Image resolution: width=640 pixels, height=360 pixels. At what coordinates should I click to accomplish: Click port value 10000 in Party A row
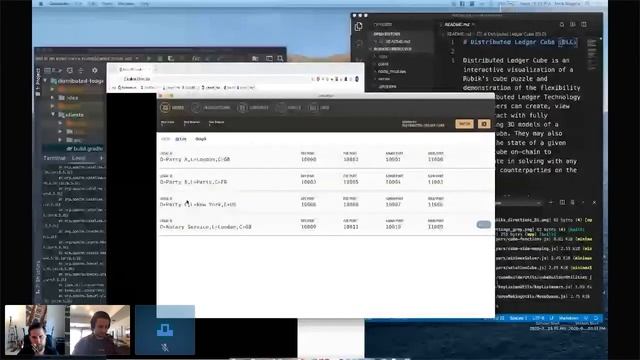click(x=309, y=160)
